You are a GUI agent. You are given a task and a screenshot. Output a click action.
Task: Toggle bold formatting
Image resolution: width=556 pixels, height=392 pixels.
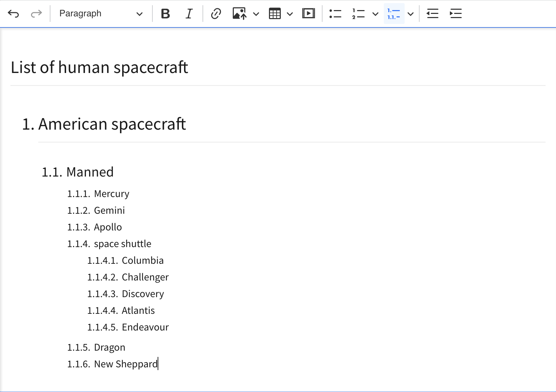[166, 14]
